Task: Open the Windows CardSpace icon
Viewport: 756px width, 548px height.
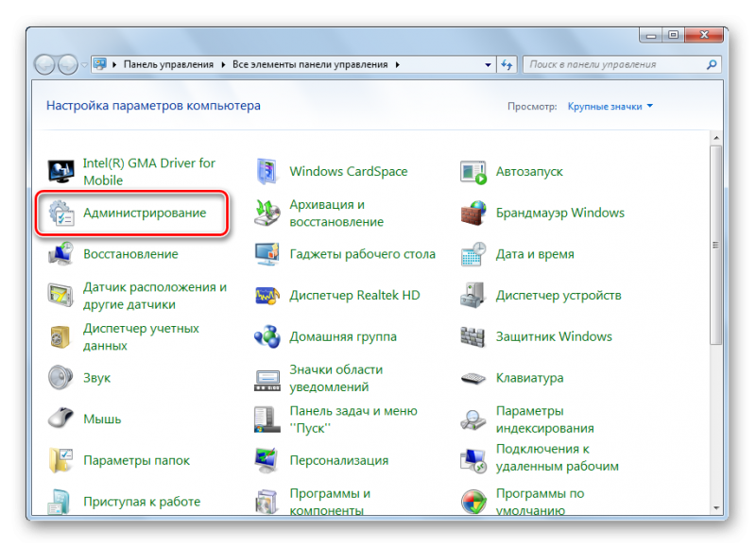Action: [267, 171]
